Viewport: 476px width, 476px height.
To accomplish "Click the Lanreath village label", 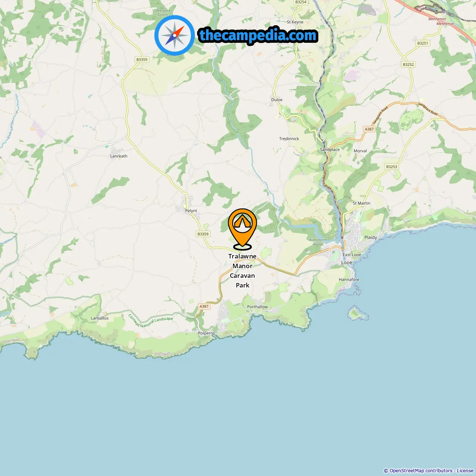I will (119, 156).
